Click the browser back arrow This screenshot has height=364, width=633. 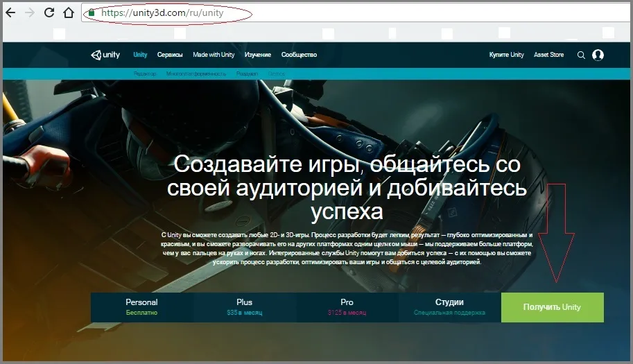tap(10, 12)
